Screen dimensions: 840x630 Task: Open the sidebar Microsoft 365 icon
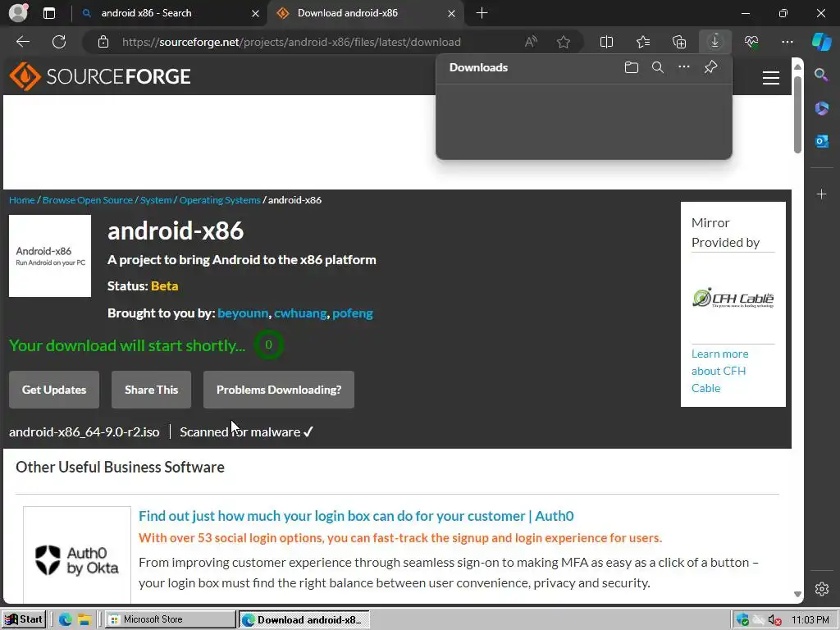click(821, 108)
